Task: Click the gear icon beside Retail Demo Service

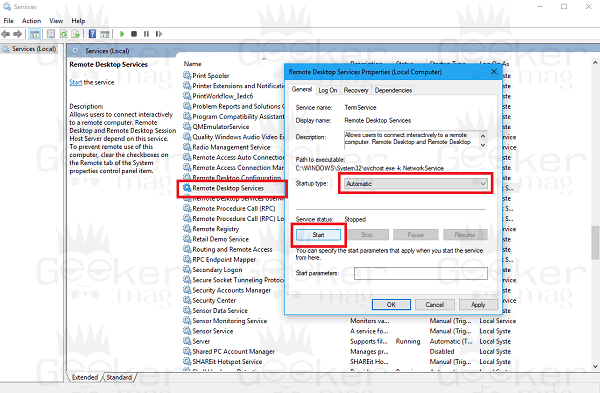Action: click(x=187, y=239)
